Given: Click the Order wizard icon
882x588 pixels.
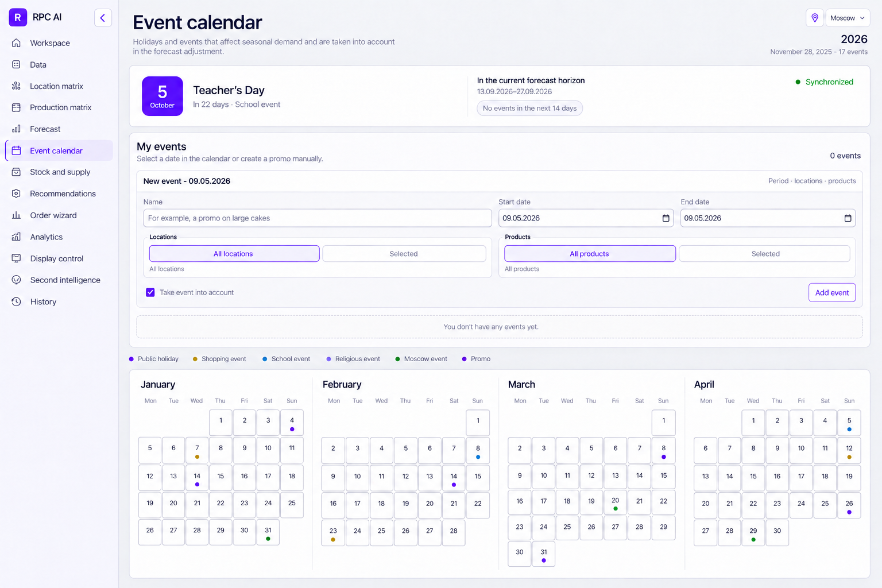Looking at the screenshot, I should tap(16, 215).
